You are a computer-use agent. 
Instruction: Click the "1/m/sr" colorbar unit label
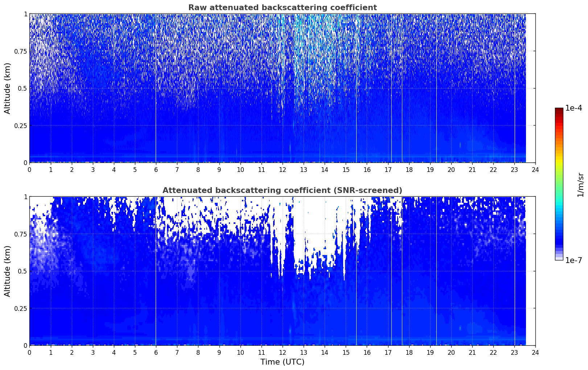point(580,185)
